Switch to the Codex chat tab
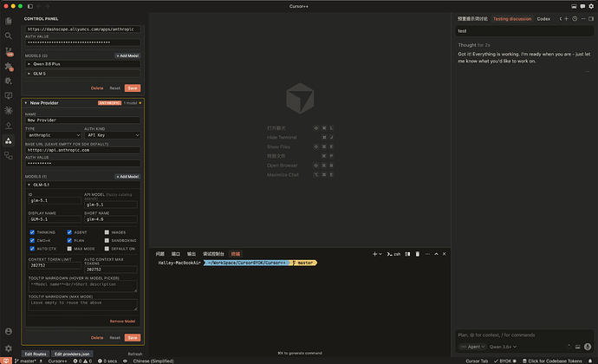This screenshot has width=598, height=364. [x=543, y=19]
